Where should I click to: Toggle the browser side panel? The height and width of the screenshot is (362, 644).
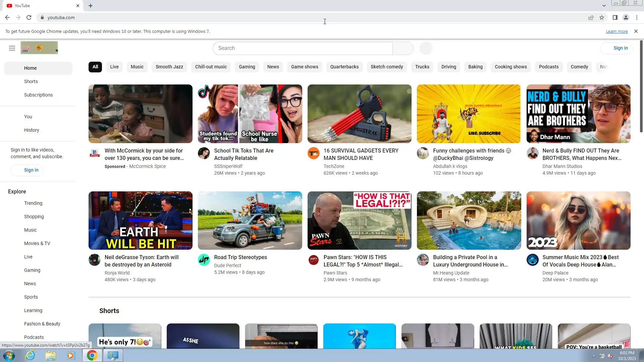click(x=615, y=17)
